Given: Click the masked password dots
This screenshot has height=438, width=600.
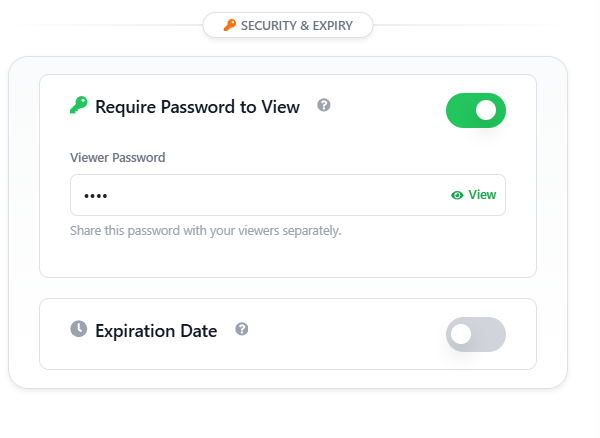Looking at the screenshot, I should (x=95, y=196).
